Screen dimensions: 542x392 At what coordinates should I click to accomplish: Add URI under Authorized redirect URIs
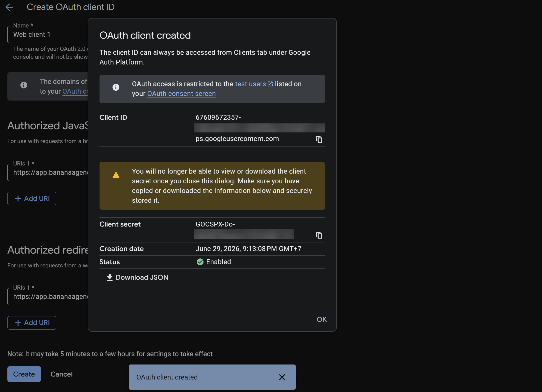32,323
